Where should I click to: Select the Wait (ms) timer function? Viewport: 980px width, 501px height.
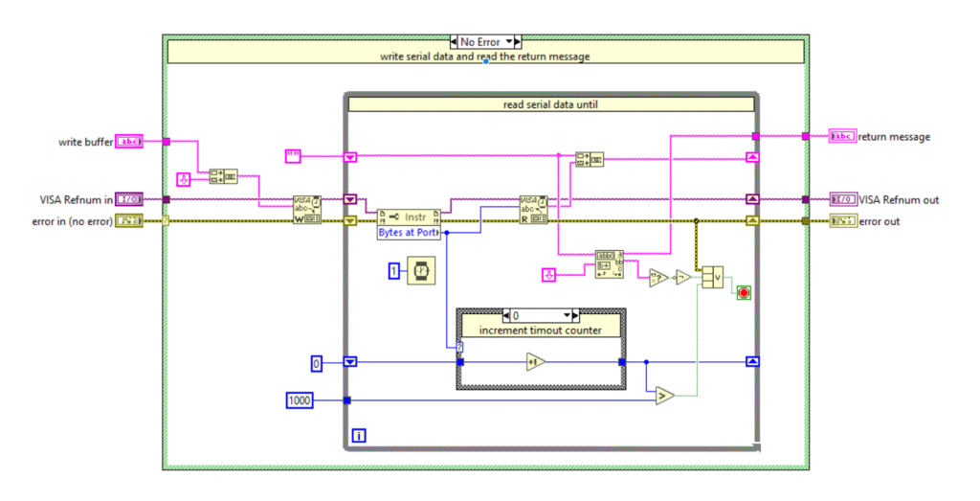pos(421,271)
